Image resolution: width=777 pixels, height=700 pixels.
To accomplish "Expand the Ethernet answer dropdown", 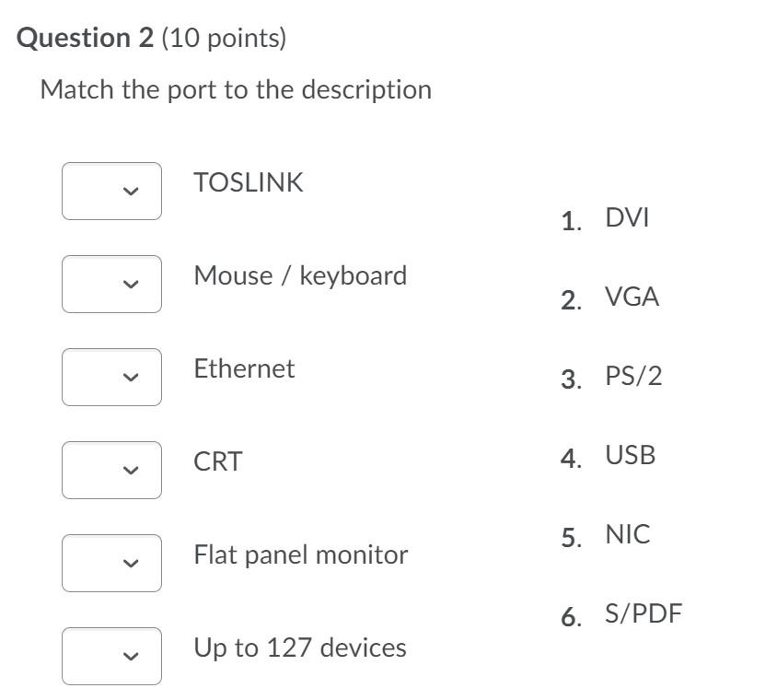I will click(x=110, y=378).
